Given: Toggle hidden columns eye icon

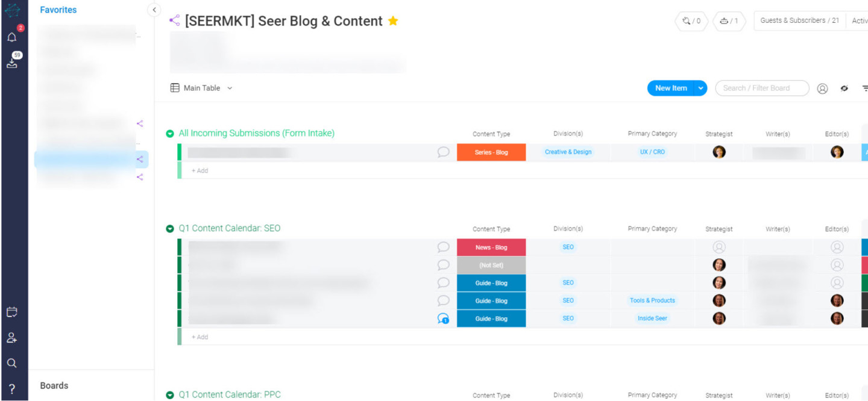Looking at the screenshot, I should coord(844,89).
